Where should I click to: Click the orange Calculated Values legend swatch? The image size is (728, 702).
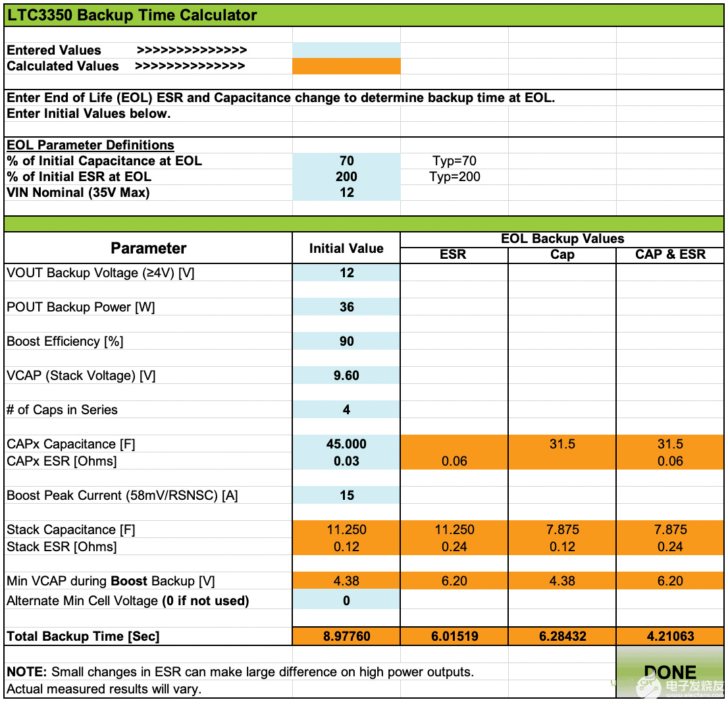[x=346, y=66]
